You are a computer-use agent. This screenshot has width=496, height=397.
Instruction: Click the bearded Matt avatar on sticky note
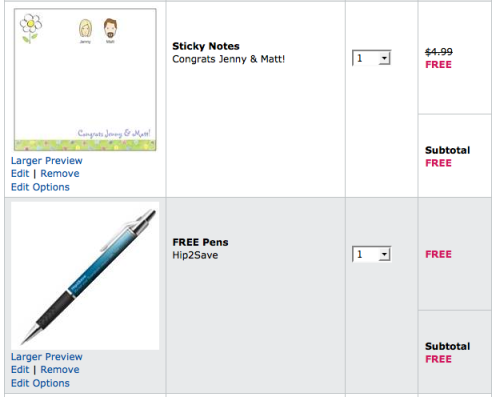coord(110,28)
